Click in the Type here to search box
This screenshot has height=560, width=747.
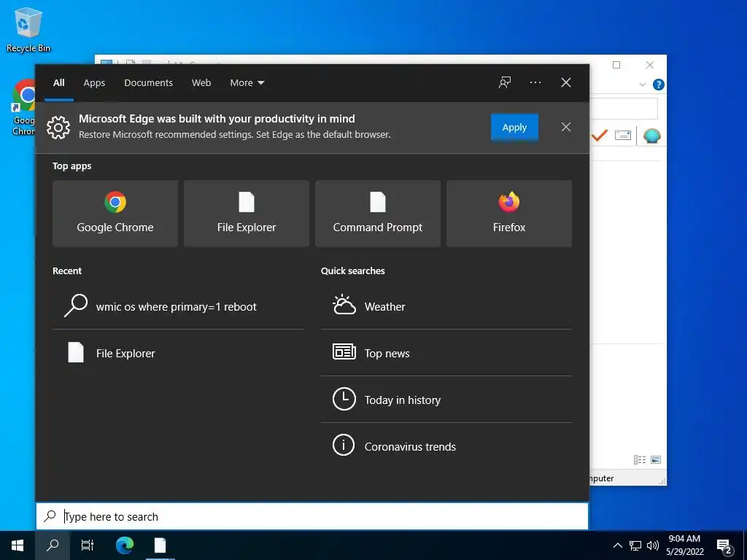312,516
